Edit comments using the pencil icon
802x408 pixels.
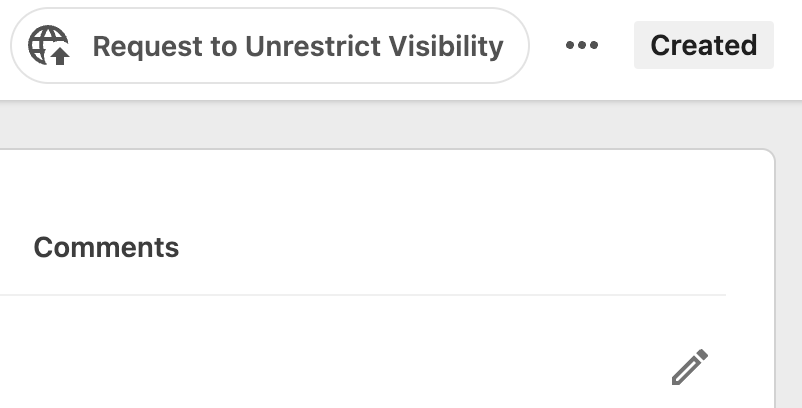[x=689, y=367]
